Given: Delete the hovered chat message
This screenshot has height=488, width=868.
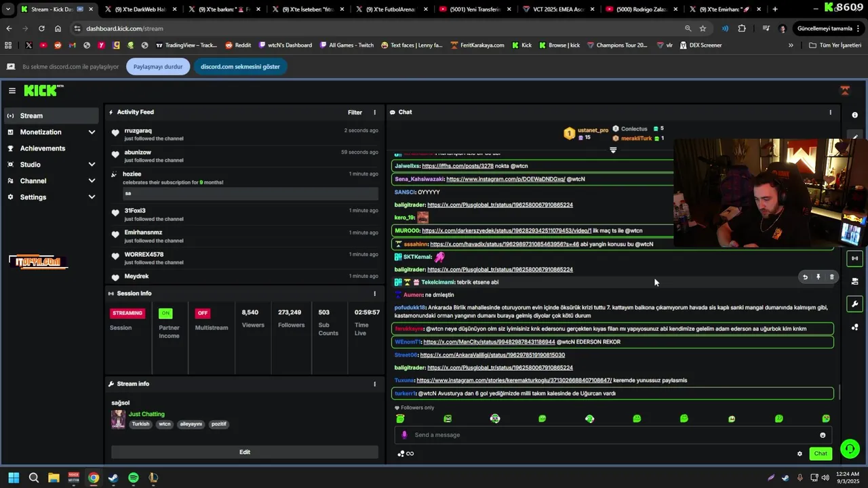Looking at the screenshot, I should [x=832, y=277].
